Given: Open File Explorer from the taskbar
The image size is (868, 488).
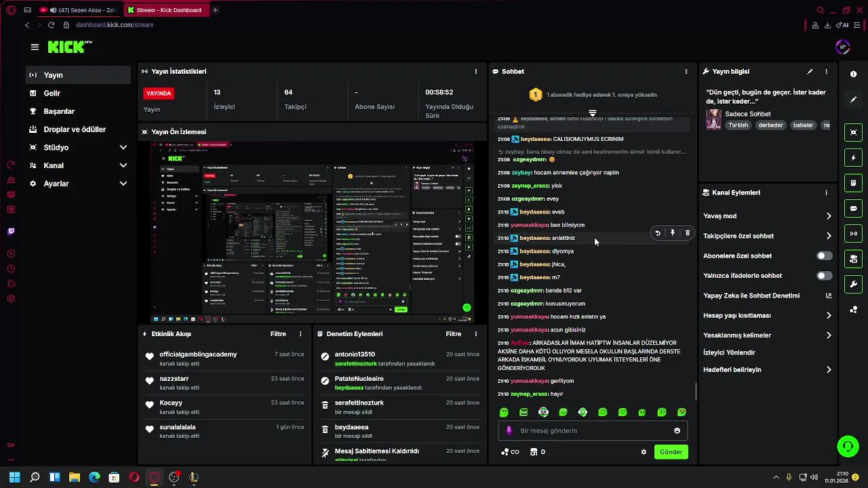Looking at the screenshot, I should pos(75,477).
